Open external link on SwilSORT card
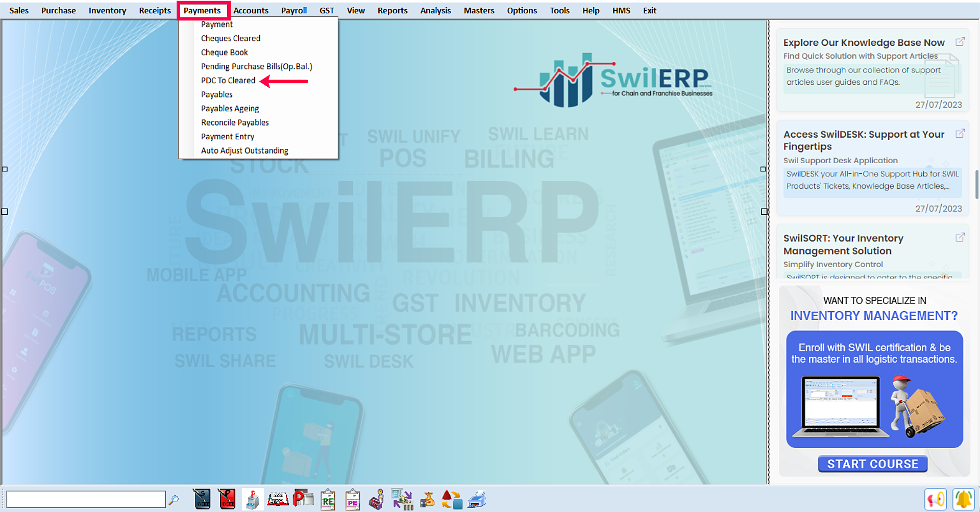 tap(960, 238)
